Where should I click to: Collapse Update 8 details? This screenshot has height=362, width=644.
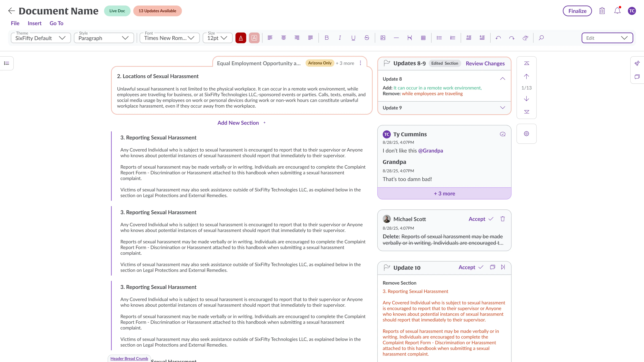click(502, 79)
